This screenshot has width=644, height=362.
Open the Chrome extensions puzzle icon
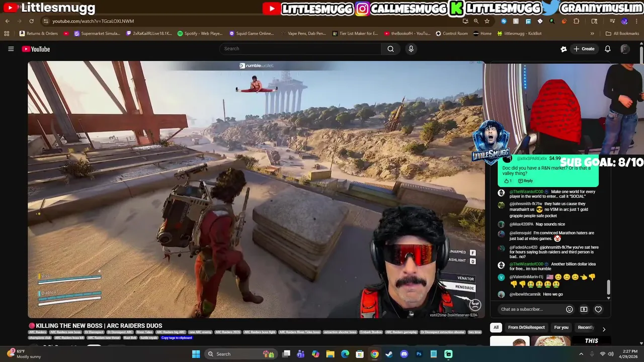577,21
